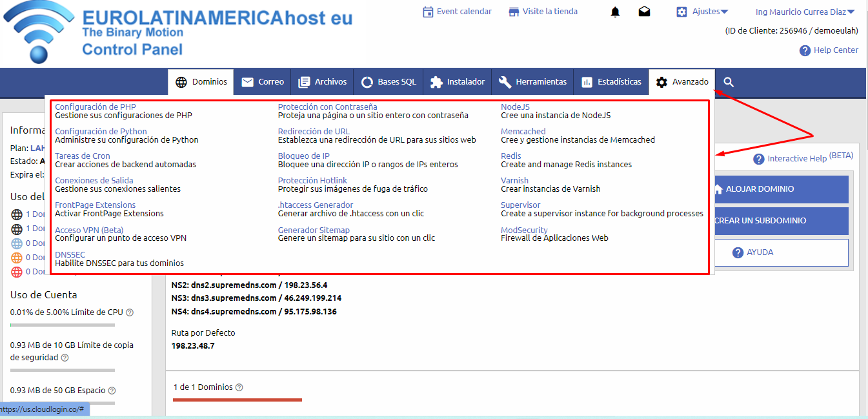Open Visite la tienda store
Image resolution: width=868 pixels, height=419 pixels.
543,12
